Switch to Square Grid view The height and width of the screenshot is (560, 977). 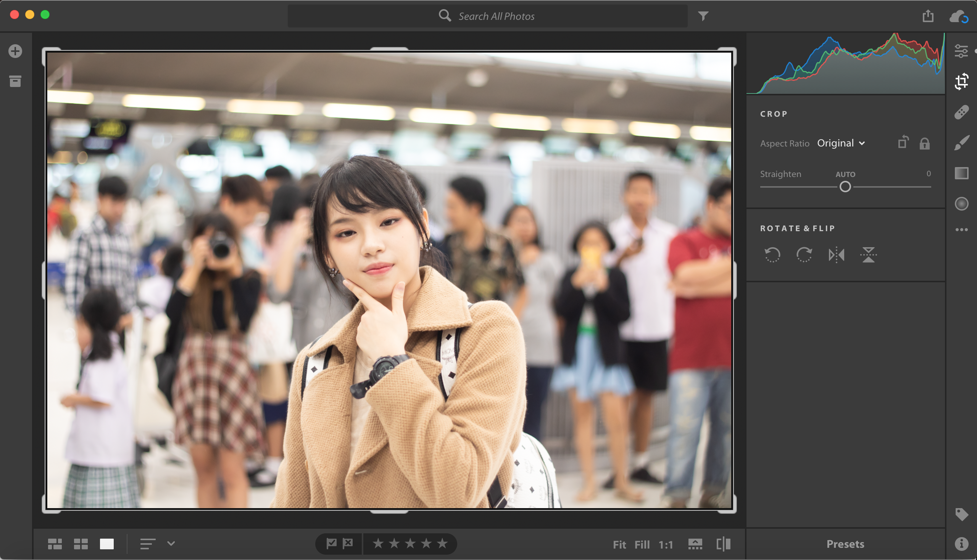pyautogui.click(x=81, y=544)
